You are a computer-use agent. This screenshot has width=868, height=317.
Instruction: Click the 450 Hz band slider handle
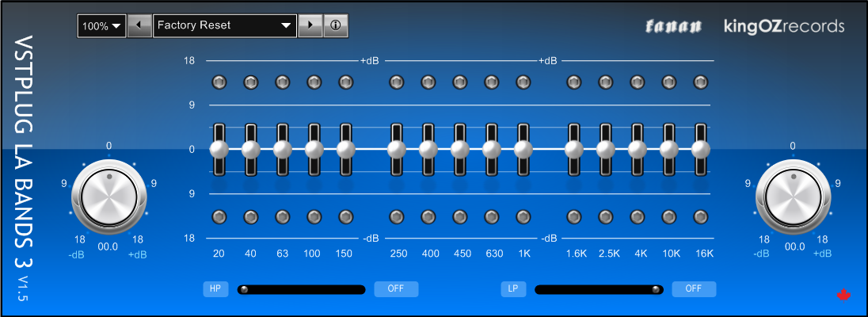point(459,149)
